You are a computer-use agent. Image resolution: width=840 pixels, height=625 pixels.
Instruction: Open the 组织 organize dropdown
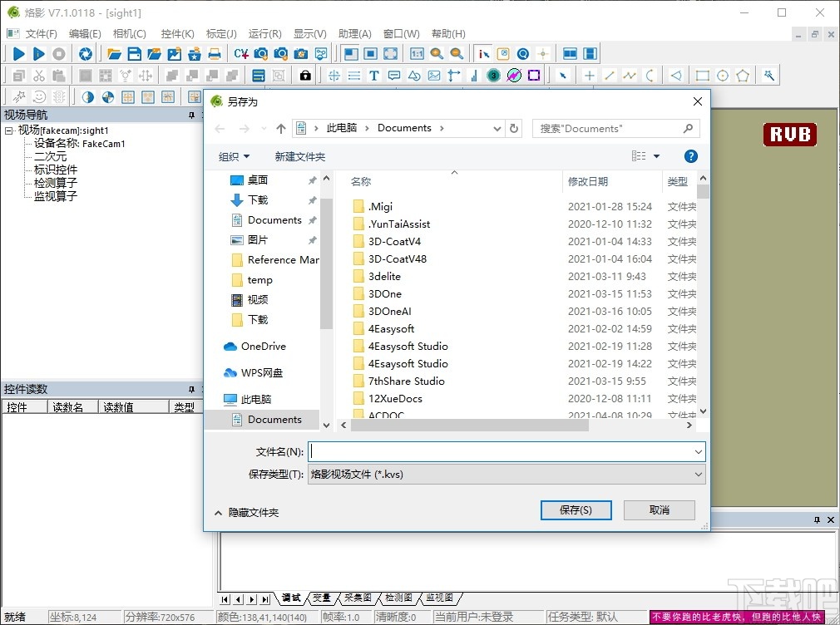tap(234, 156)
